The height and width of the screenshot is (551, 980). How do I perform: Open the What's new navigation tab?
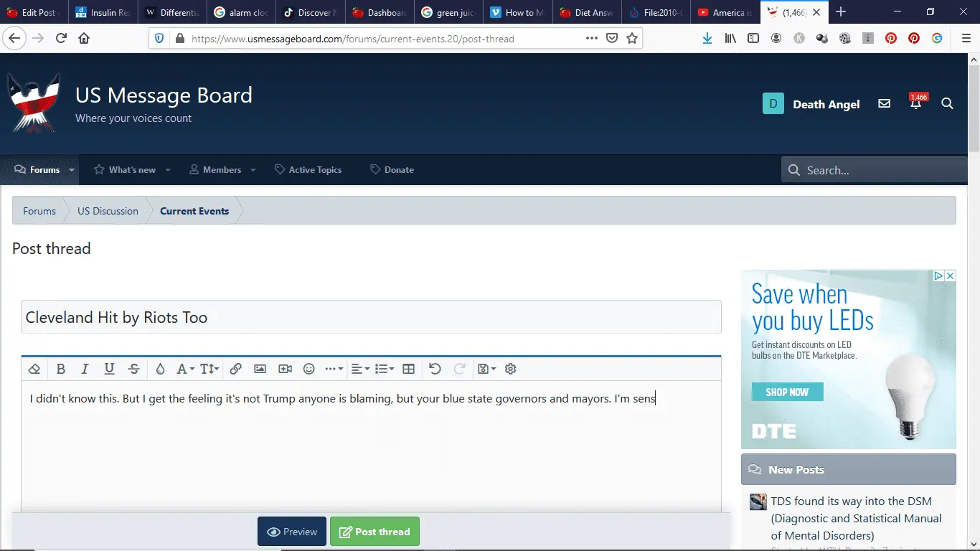125,170
